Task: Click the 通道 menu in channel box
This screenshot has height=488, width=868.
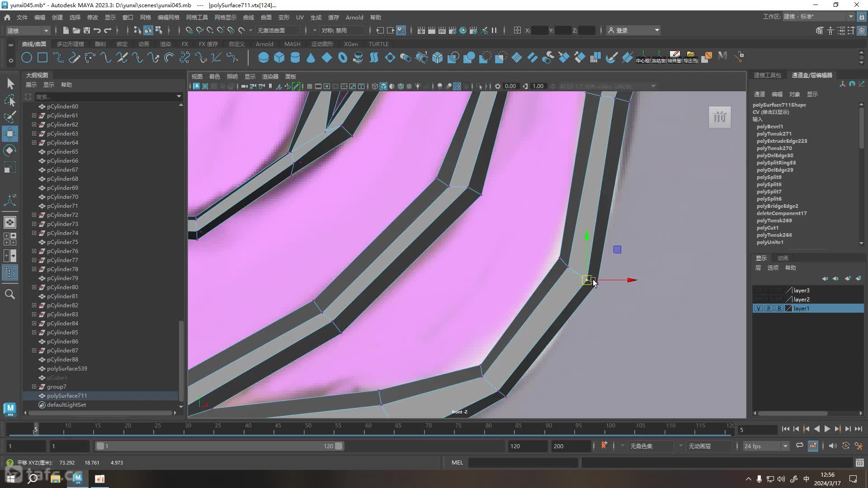Action: (759, 94)
